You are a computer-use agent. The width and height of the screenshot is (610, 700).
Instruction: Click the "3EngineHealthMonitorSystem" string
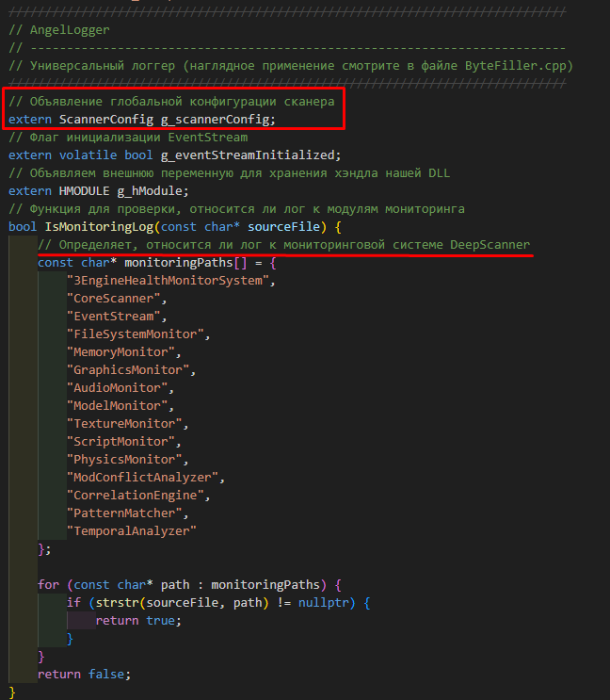click(171, 280)
